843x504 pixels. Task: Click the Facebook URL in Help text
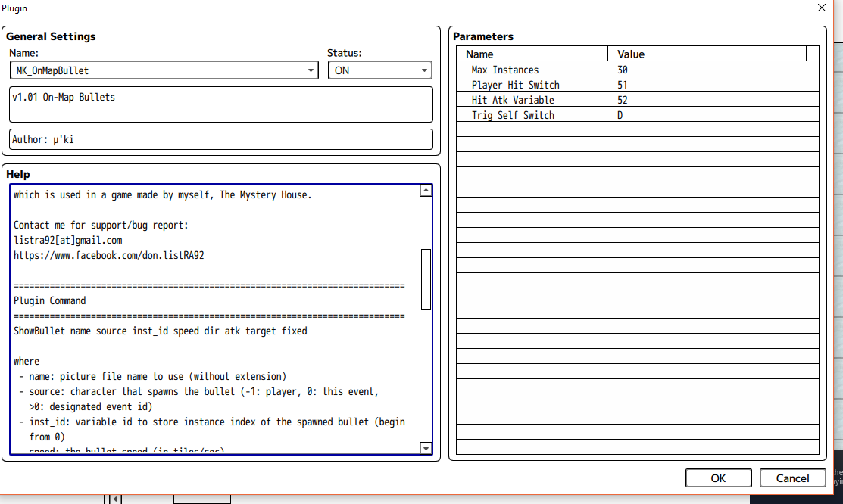108,255
